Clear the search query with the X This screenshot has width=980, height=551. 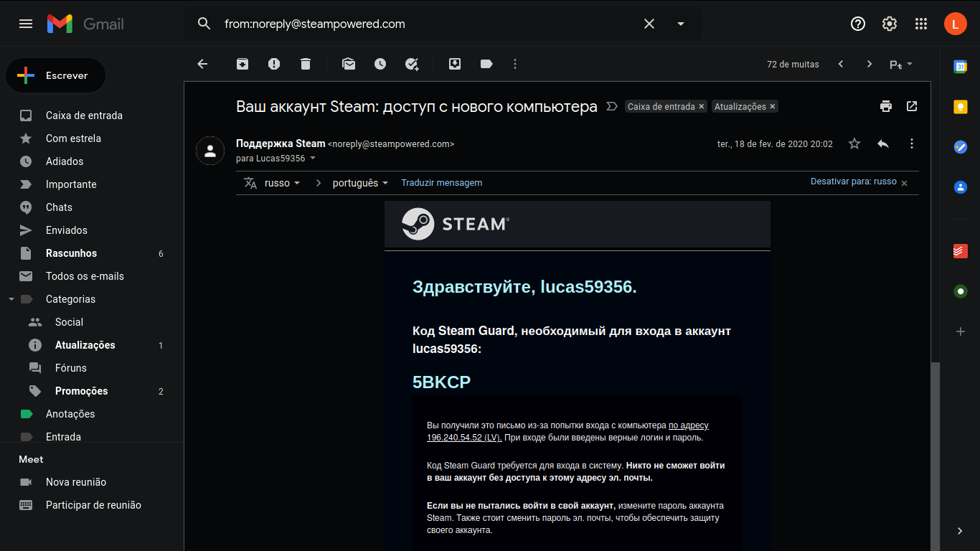click(649, 24)
